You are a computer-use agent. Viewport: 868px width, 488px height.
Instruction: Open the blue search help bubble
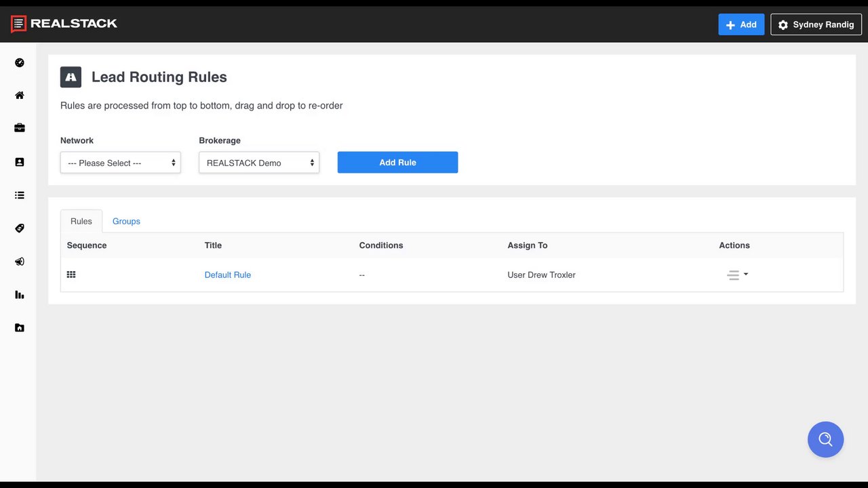pyautogui.click(x=825, y=439)
